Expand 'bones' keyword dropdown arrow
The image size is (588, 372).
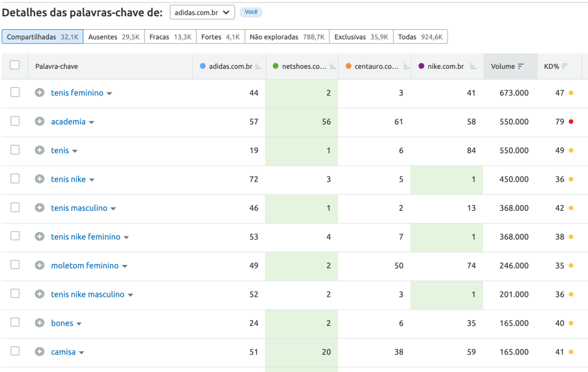[79, 324]
